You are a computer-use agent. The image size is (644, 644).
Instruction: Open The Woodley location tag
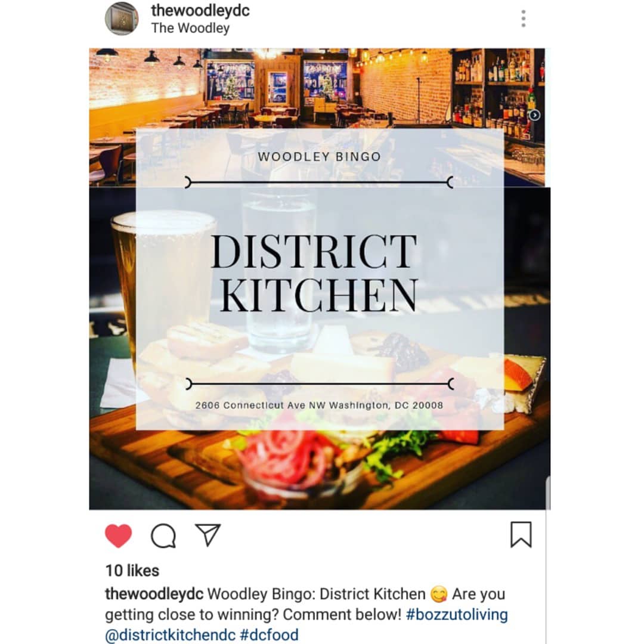(x=190, y=29)
